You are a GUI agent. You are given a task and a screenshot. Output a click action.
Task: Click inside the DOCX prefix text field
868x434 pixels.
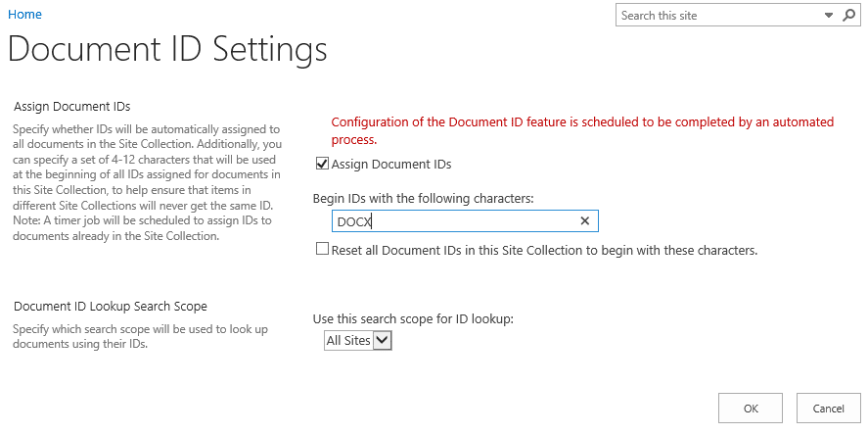pyautogui.click(x=456, y=221)
